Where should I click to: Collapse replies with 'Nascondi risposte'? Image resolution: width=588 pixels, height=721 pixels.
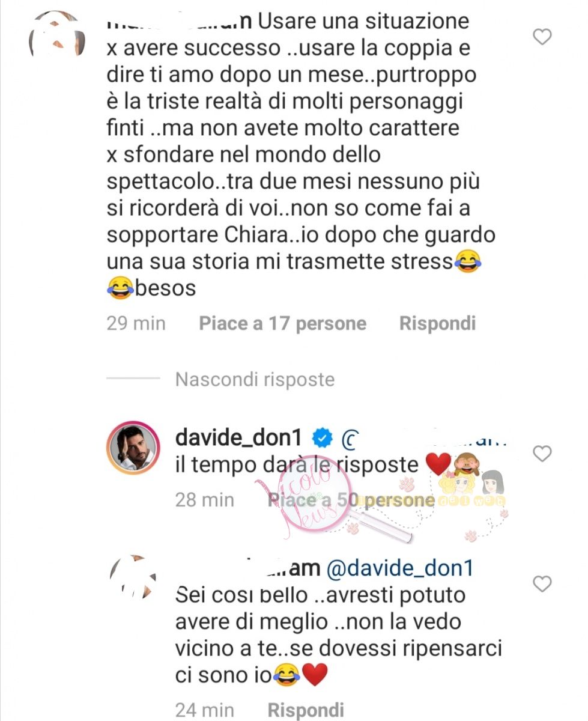255,379
